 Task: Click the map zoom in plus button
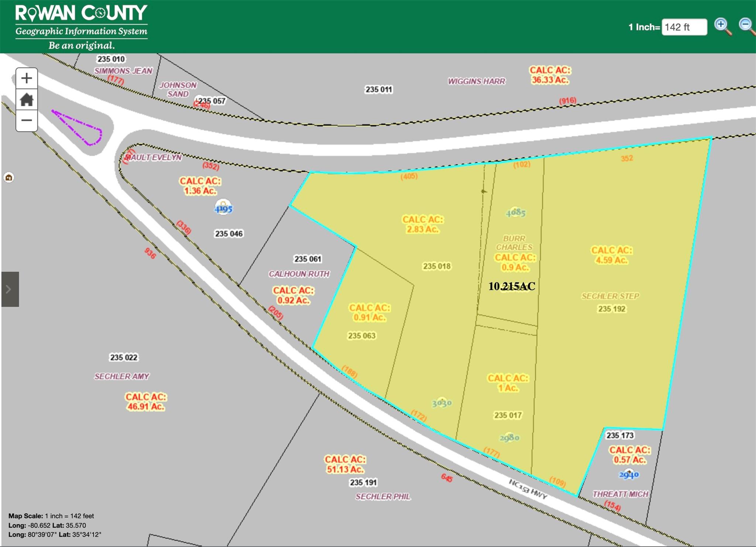(x=26, y=78)
